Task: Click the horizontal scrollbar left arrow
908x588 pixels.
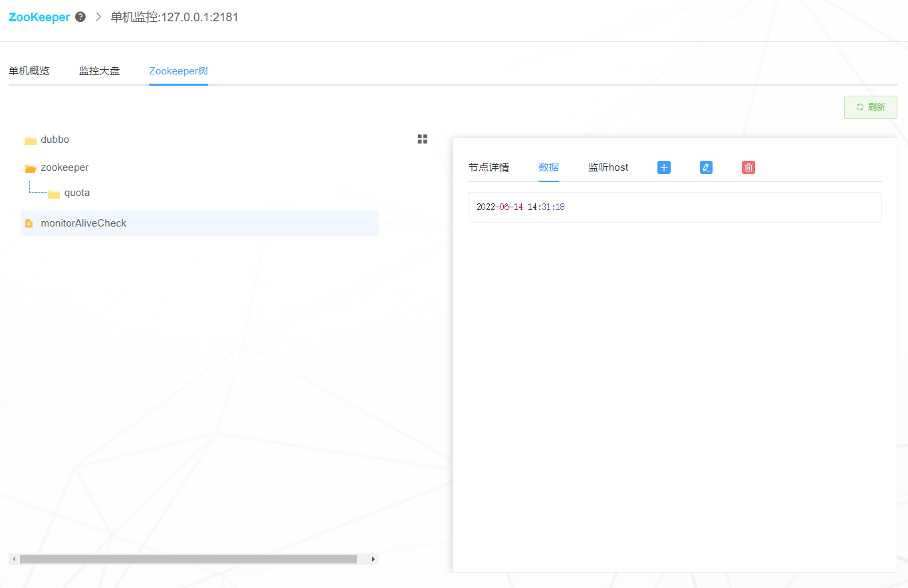Action: (14, 559)
